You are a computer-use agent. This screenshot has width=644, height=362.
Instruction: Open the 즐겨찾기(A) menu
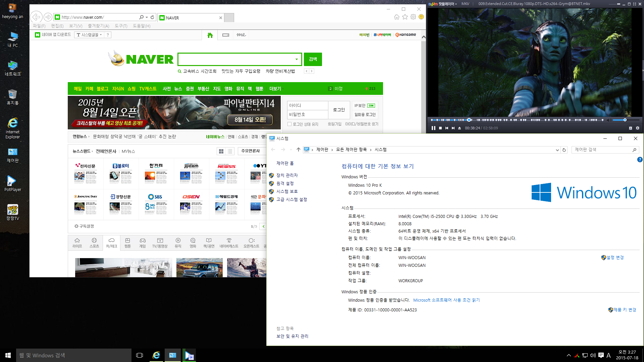pos(99,26)
